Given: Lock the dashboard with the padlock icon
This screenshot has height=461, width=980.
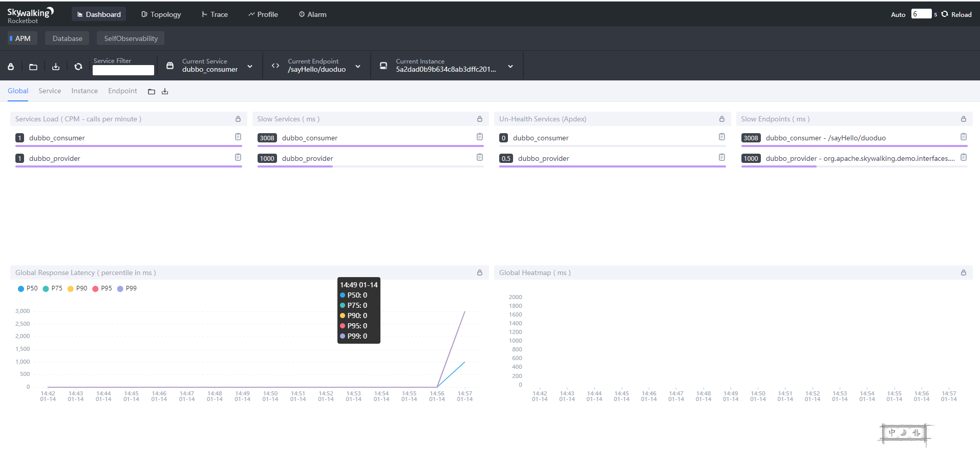Looking at the screenshot, I should point(10,67).
